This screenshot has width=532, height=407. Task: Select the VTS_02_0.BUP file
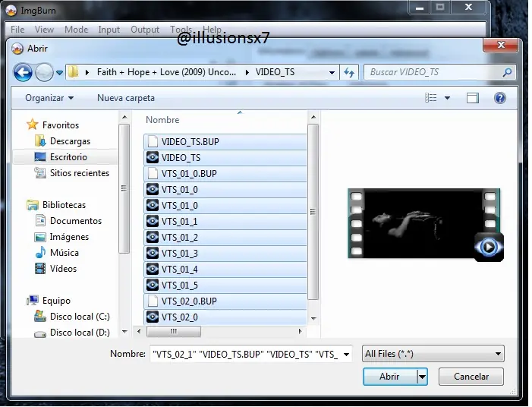pos(225,301)
